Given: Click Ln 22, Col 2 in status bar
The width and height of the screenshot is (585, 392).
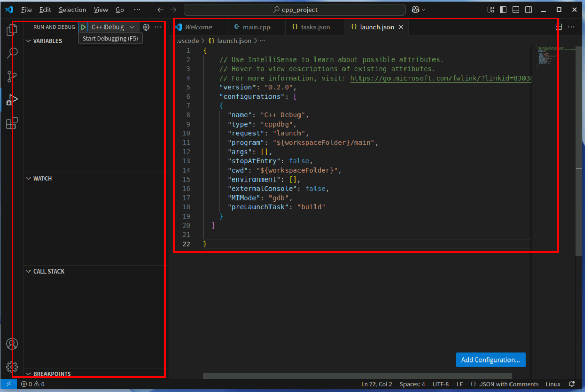Looking at the screenshot, I should (377, 384).
